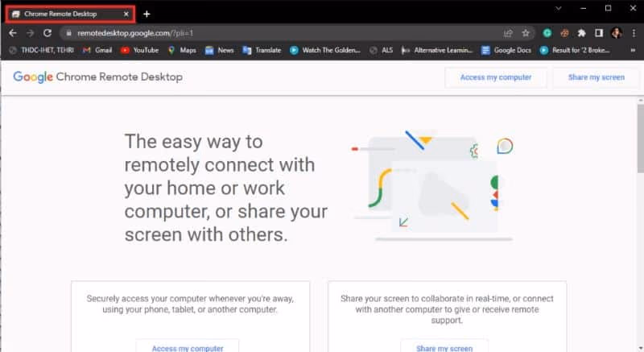
Task: Open the Extensions puzzle piece menu
Action: coord(581,33)
